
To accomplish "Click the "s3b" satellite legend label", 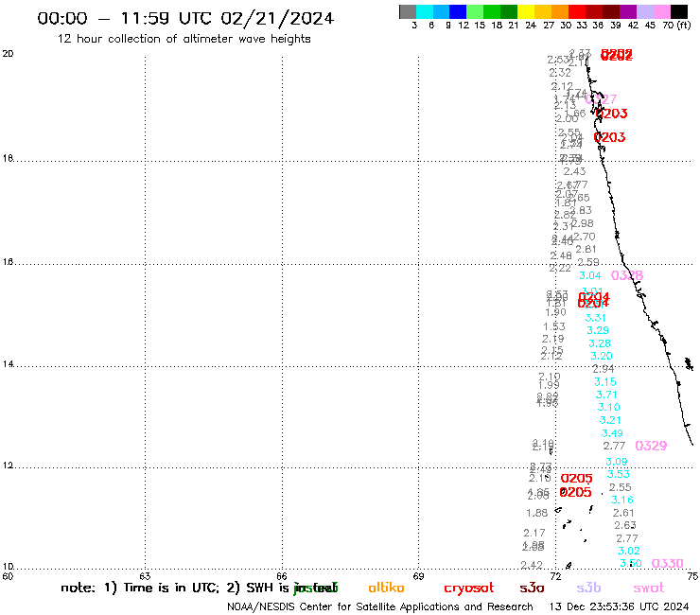I will tap(588, 588).
